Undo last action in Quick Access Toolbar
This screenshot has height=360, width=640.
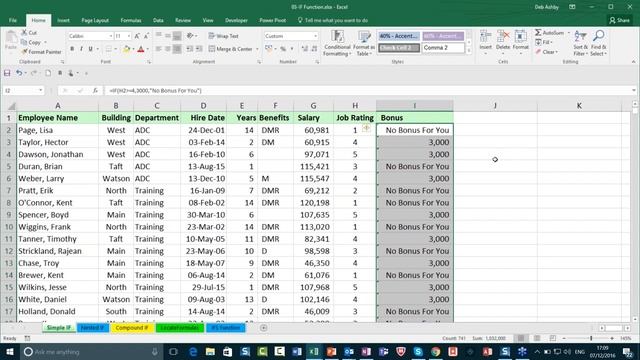(19, 73)
